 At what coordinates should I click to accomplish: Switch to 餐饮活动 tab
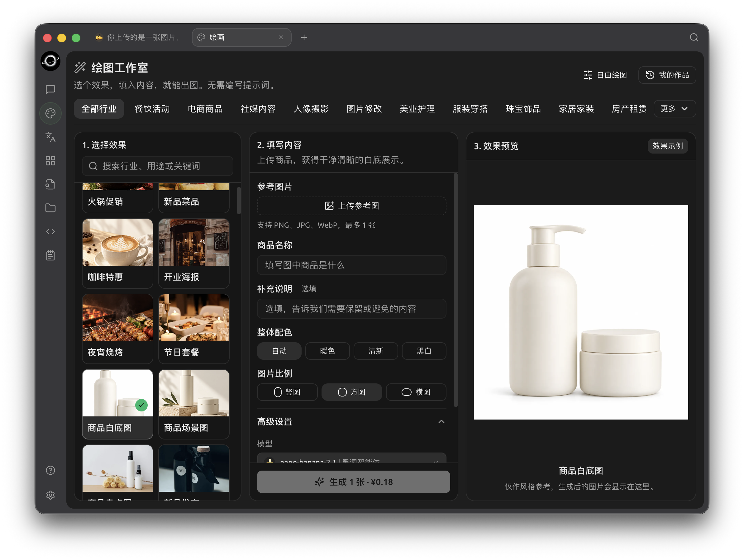click(x=152, y=109)
